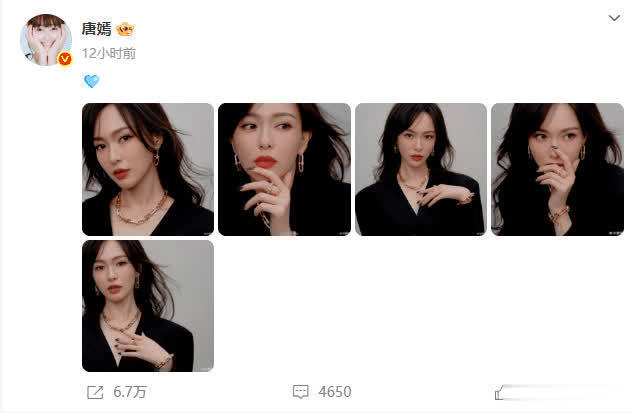Image resolution: width=633 pixels, height=413 pixels.
Task: Click the repost share icon
Action: 95,392
